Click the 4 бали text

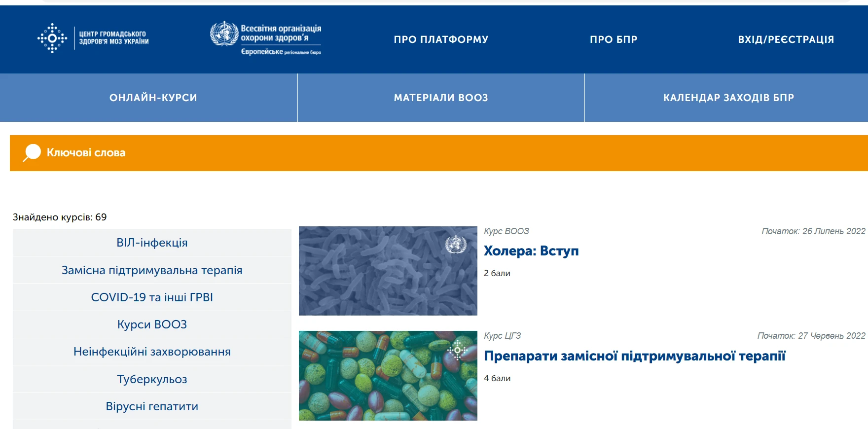click(x=497, y=378)
